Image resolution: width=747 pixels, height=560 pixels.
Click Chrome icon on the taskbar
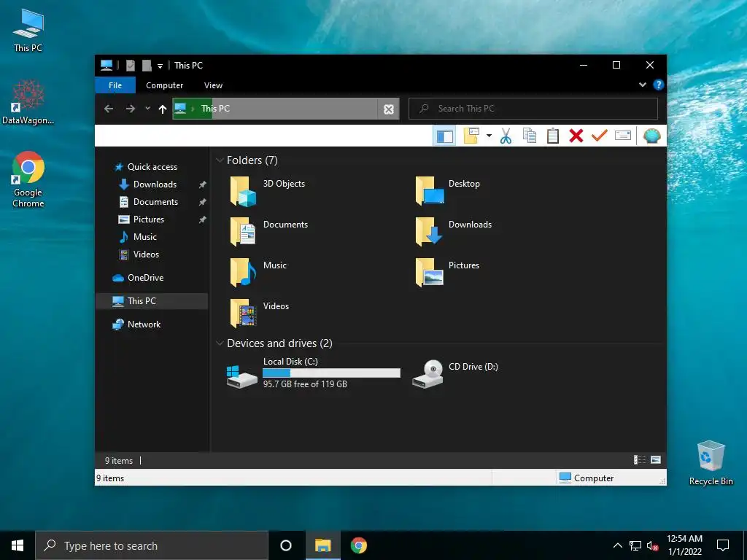click(x=359, y=545)
